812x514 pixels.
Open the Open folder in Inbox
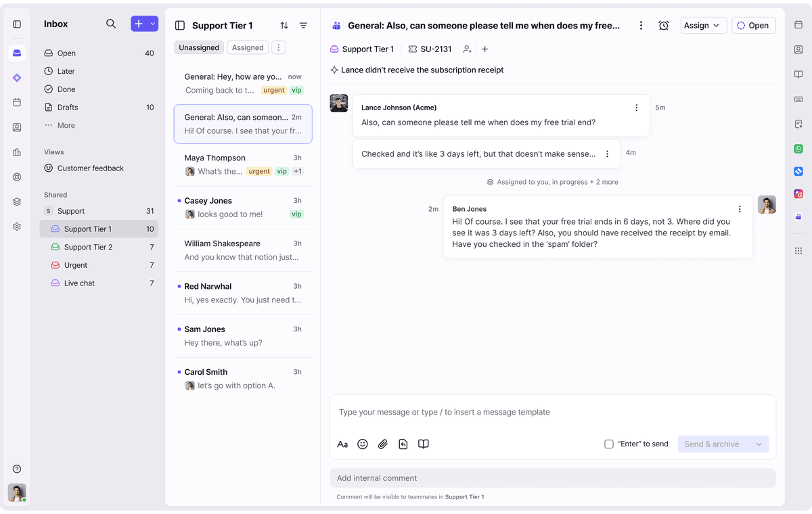99,53
